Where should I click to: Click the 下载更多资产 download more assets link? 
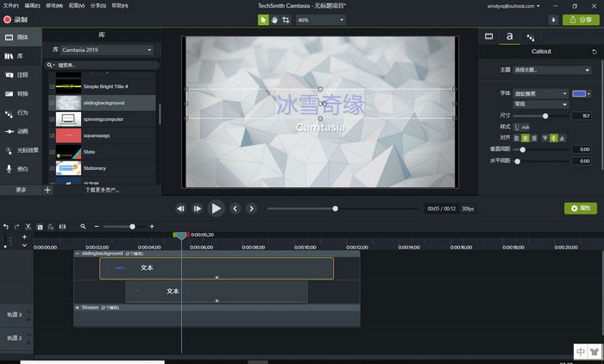pos(102,190)
